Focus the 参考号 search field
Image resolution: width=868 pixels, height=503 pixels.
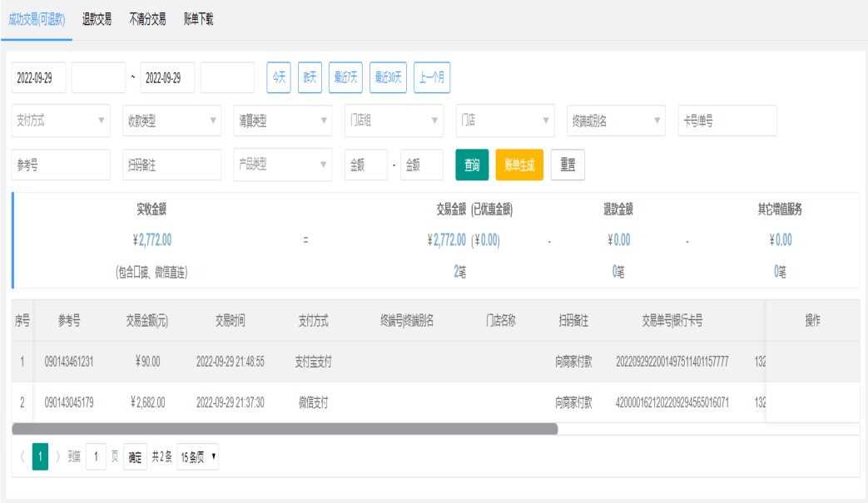pyautogui.click(x=61, y=165)
